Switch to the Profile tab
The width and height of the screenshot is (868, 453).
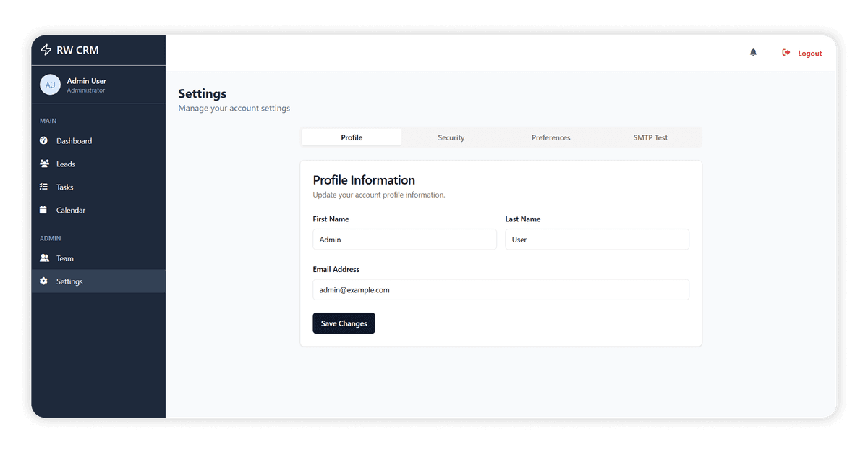352,137
